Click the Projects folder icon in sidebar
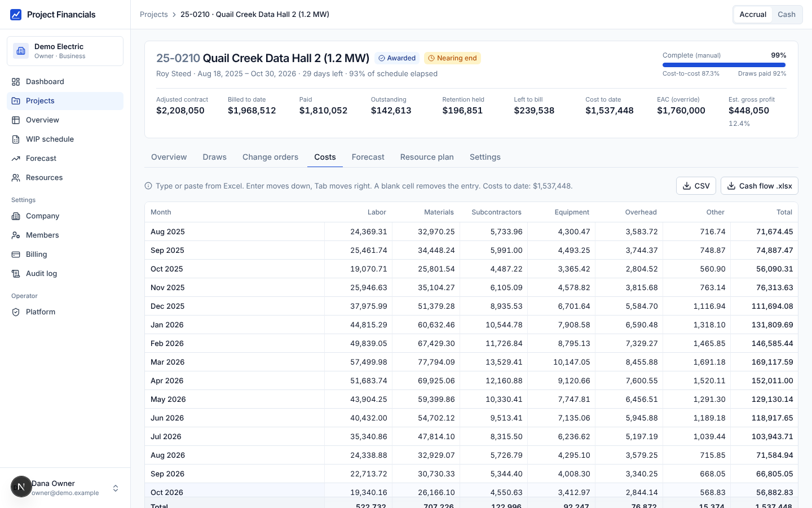The image size is (812, 508). pos(16,101)
